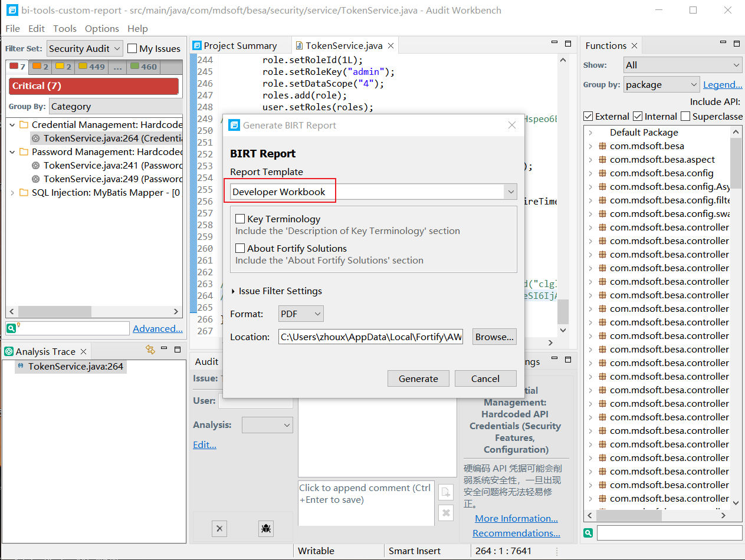The width and height of the screenshot is (745, 560).
Task: Click the Generate button
Action: point(418,378)
